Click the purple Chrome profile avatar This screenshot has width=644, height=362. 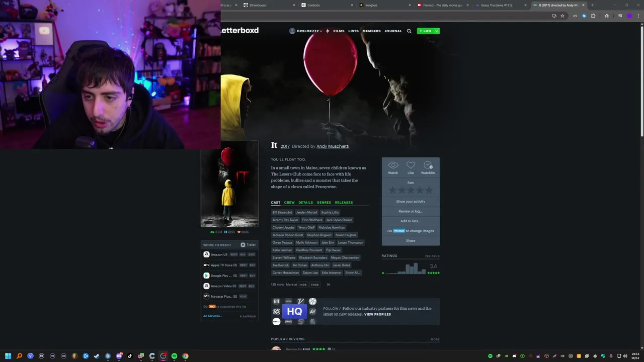click(629, 16)
